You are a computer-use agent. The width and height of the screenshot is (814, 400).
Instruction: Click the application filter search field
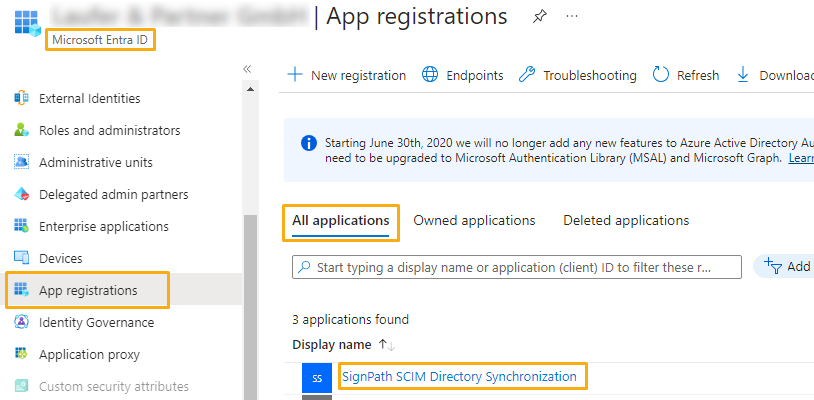(x=517, y=267)
